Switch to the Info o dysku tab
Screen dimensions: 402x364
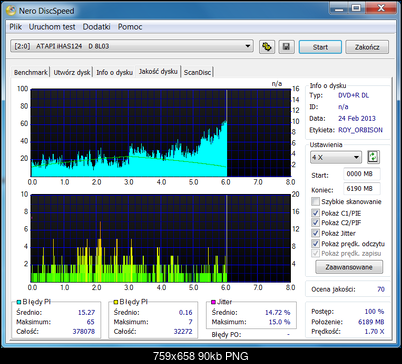tap(114, 72)
